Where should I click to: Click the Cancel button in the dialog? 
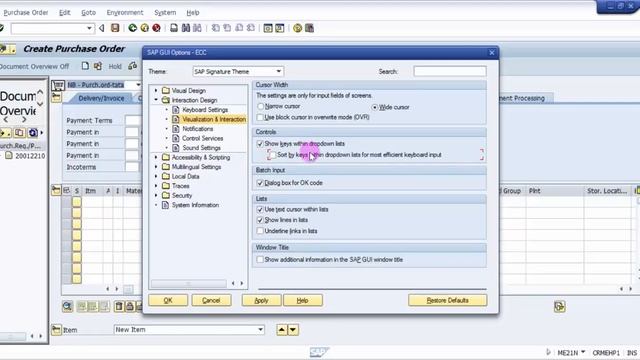coord(211,300)
